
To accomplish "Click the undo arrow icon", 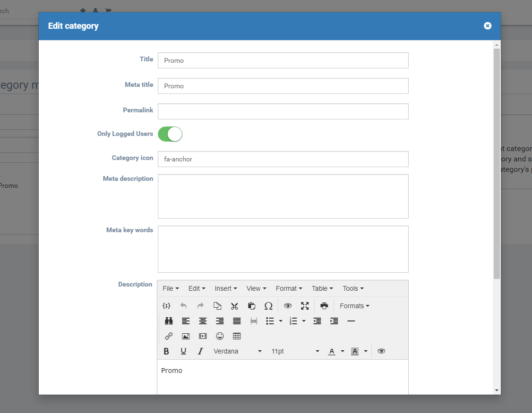I will (183, 306).
